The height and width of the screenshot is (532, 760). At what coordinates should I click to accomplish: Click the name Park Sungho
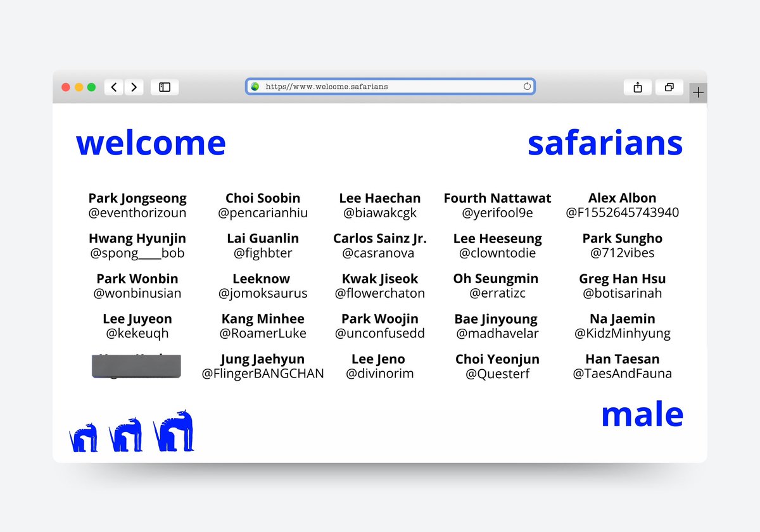623,239
